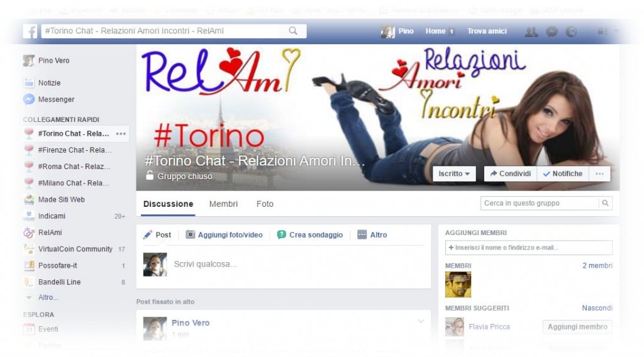Open the 2 membri link
The image size is (644, 357).
[597, 265]
